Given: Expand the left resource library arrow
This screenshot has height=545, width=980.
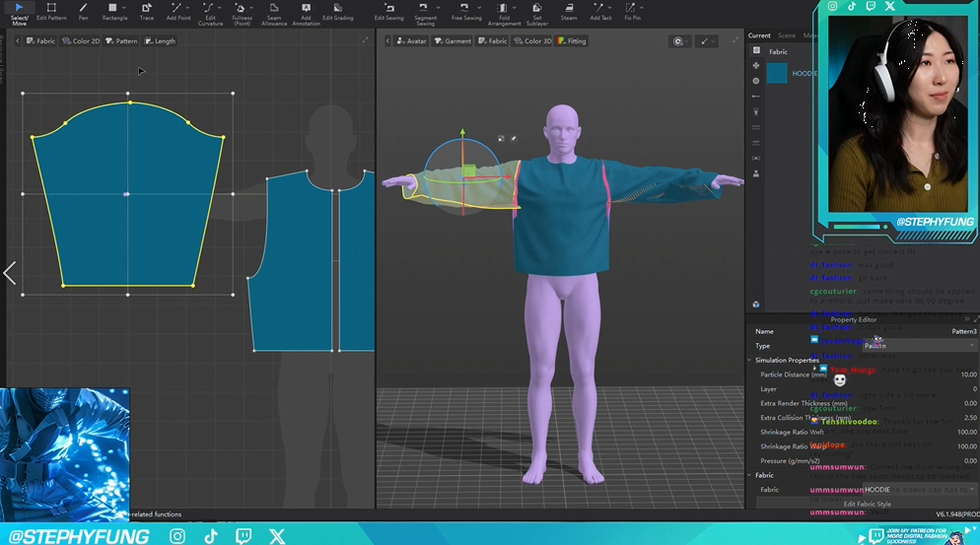Looking at the screenshot, I should tap(10, 273).
